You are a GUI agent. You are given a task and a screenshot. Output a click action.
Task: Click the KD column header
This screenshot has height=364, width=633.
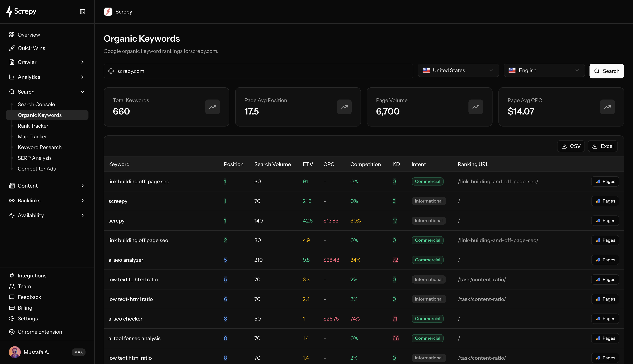[x=396, y=164]
